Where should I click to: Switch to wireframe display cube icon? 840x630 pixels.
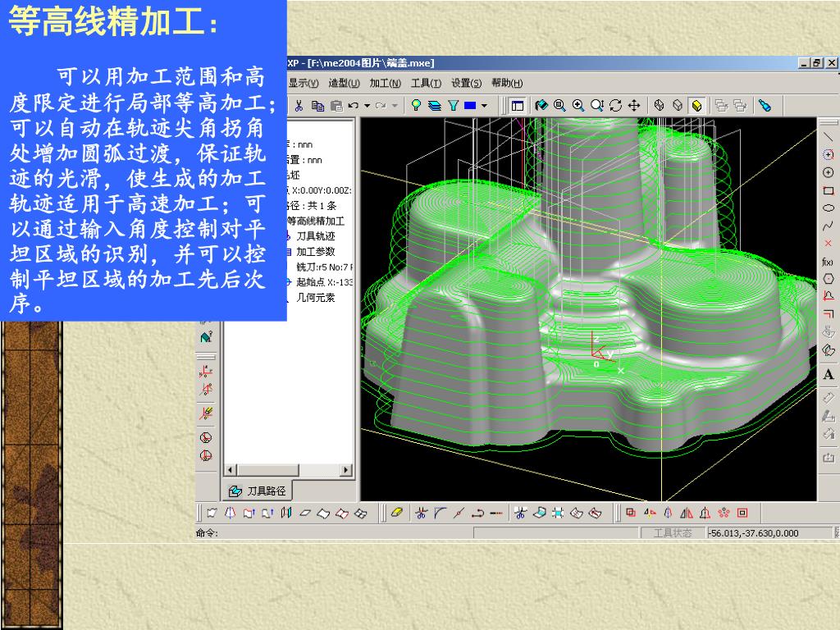(660, 105)
